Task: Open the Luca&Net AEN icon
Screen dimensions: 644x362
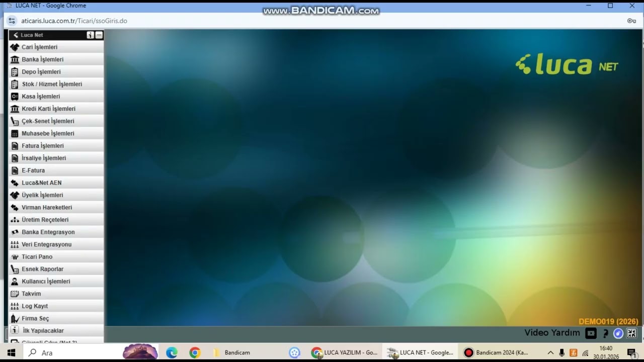Action: (x=15, y=183)
